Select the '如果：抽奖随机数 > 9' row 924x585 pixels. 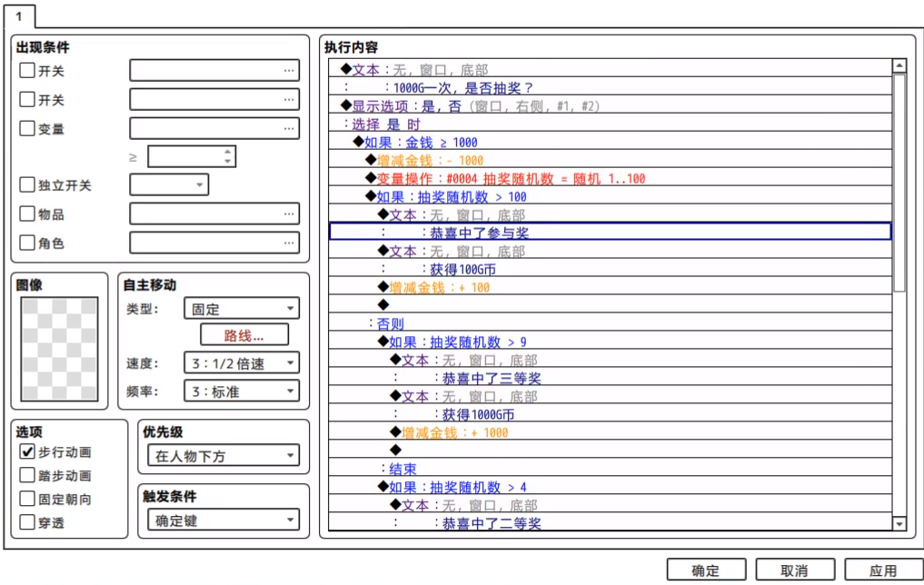point(610,342)
